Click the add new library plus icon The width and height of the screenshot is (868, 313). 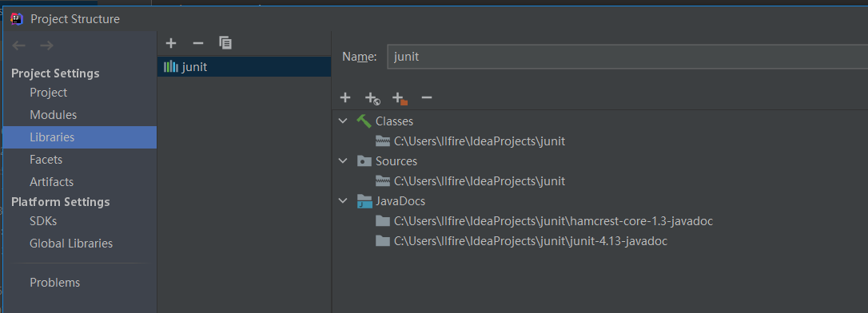click(x=171, y=43)
